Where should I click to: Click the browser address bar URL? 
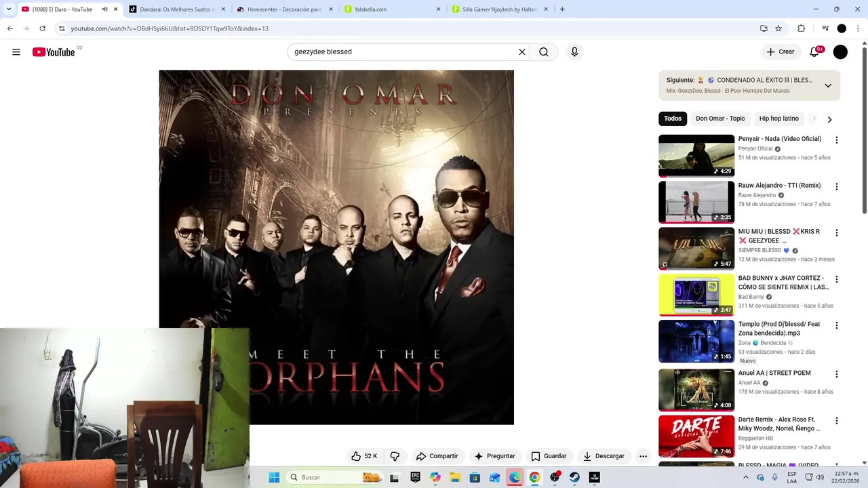coord(170,28)
